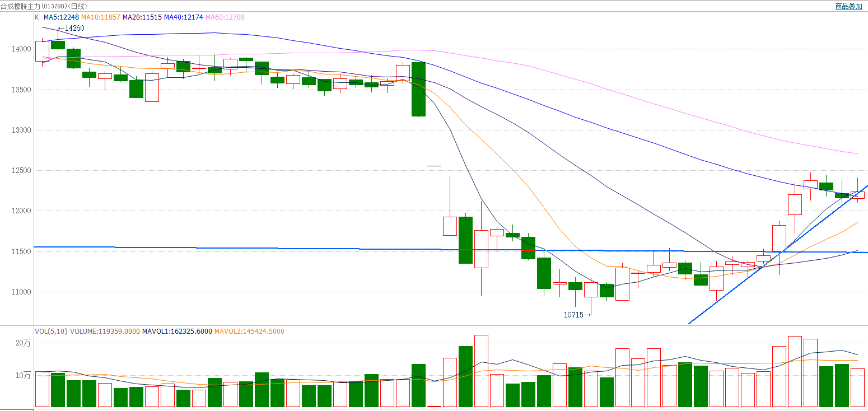This screenshot has width=868, height=411.
Task: Click the MAVOL1:162325.6000 label
Action: 177,331
